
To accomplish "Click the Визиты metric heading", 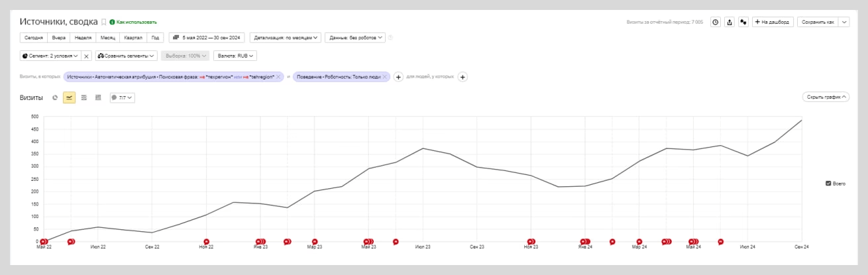I will (32, 97).
